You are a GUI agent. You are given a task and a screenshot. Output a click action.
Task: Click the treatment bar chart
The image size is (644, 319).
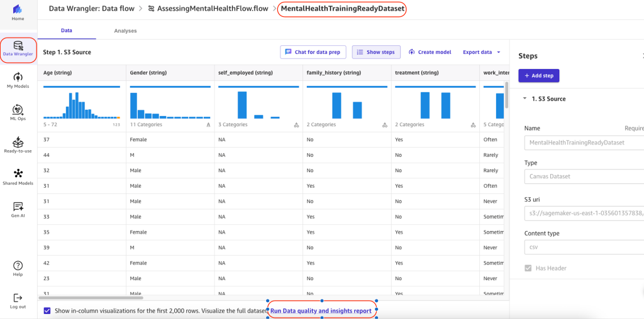pos(435,105)
